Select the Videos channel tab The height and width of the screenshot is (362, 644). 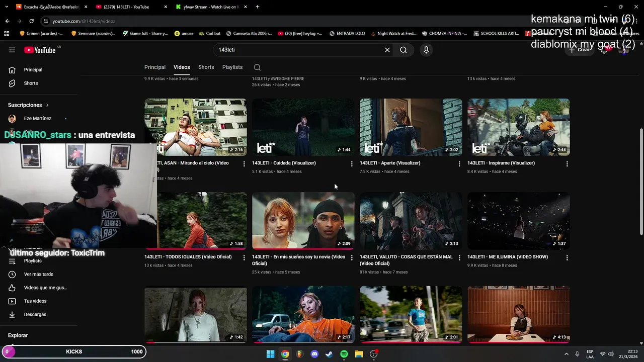182,67
